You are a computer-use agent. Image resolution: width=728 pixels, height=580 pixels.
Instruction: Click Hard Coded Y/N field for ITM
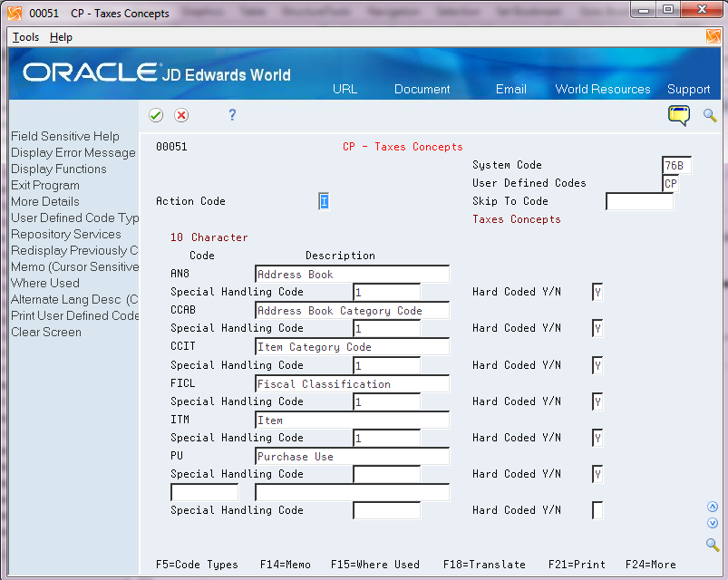[x=597, y=438]
